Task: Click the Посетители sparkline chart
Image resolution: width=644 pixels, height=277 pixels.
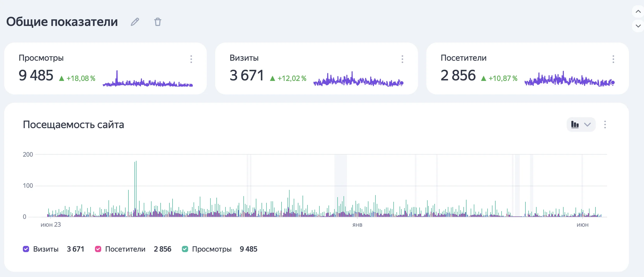Action: coord(570,79)
